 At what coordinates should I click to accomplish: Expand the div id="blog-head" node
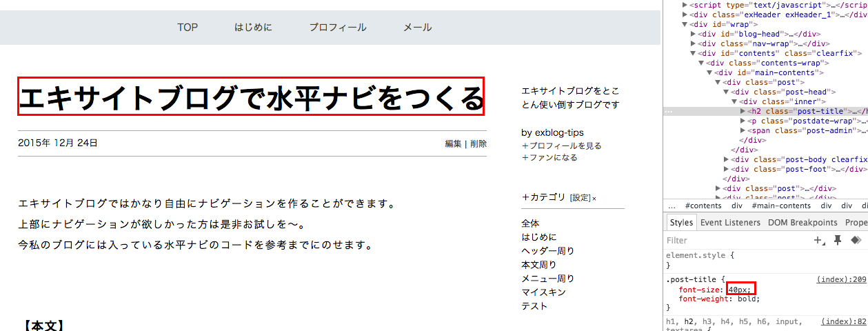[694, 34]
